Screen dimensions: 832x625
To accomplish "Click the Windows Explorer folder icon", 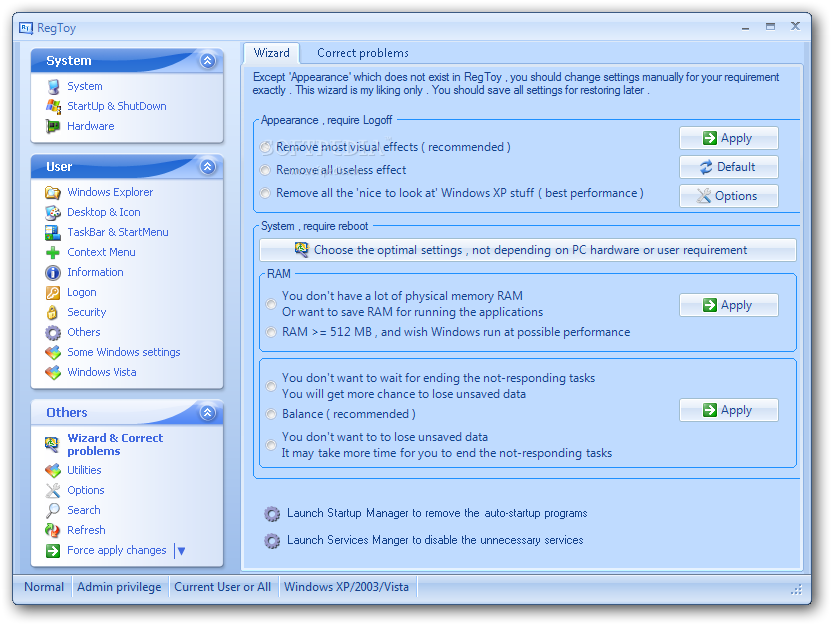I will [x=53, y=192].
